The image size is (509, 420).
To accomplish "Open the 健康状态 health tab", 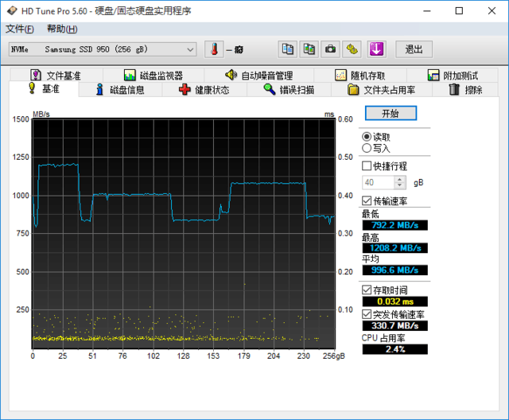I will pos(204,90).
